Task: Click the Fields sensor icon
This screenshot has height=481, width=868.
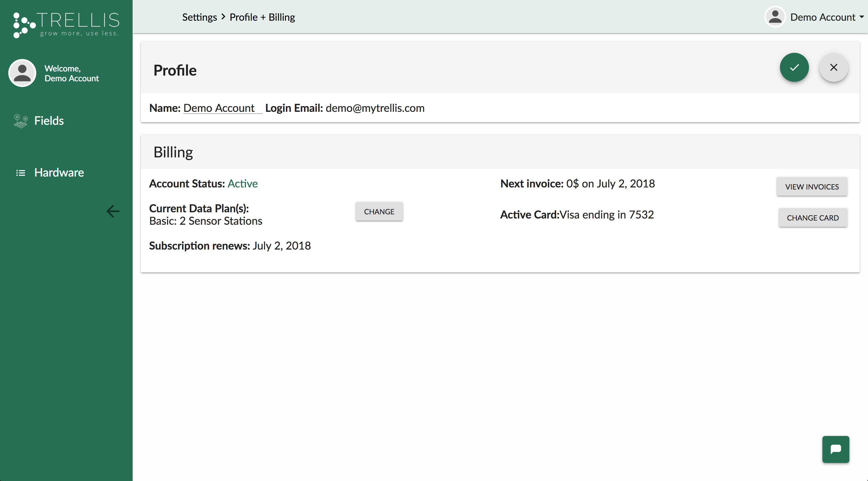Action: coord(20,121)
